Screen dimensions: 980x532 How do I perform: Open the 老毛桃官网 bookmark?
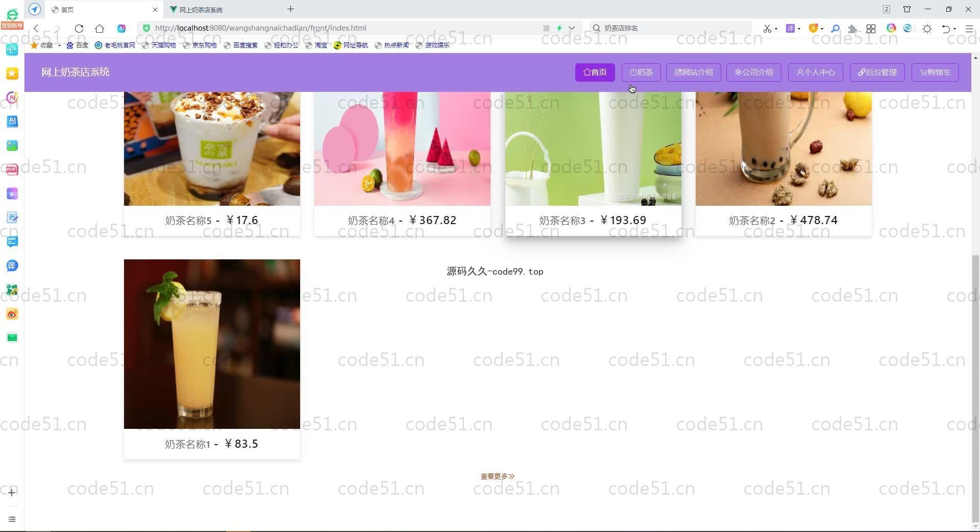click(115, 45)
